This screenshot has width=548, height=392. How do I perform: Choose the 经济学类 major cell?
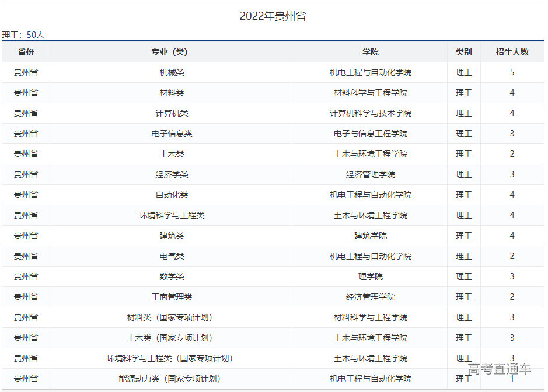pyautogui.click(x=172, y=174)
